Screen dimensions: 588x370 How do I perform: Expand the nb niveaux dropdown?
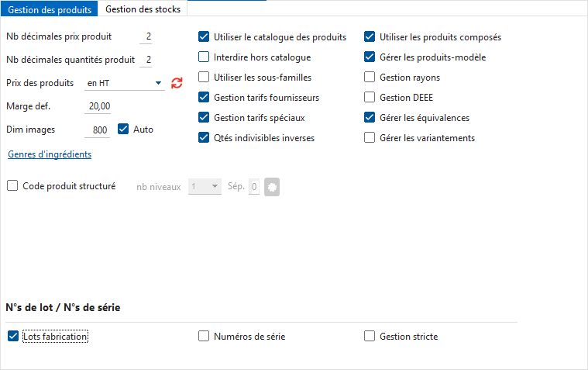[215, 186]
